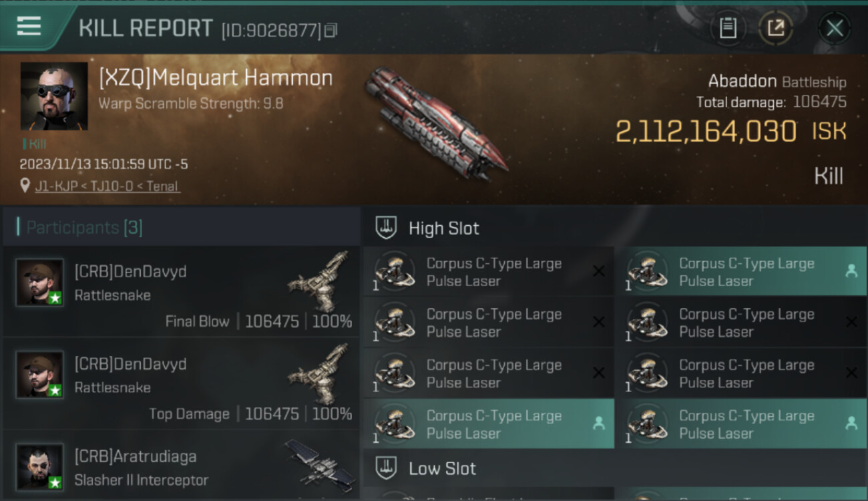Toggle the X on first left pulse laser
Screen dimensions: 868x501
click(599, 271)
